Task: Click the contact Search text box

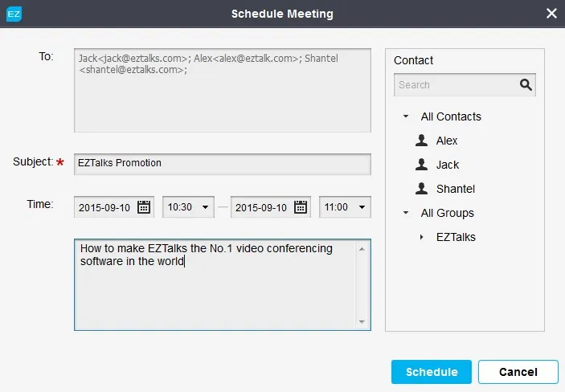Action: point(457,84)
